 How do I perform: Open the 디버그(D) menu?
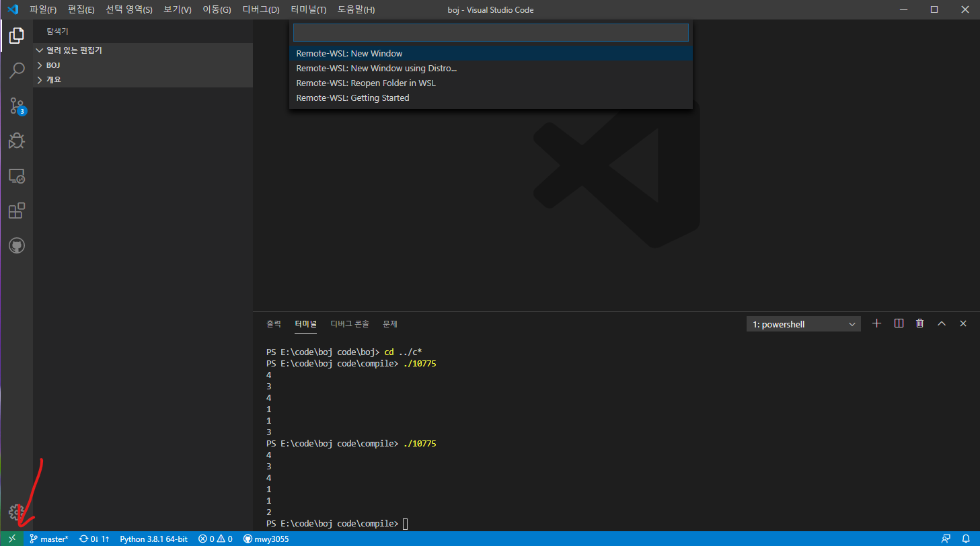click(261, 9)
